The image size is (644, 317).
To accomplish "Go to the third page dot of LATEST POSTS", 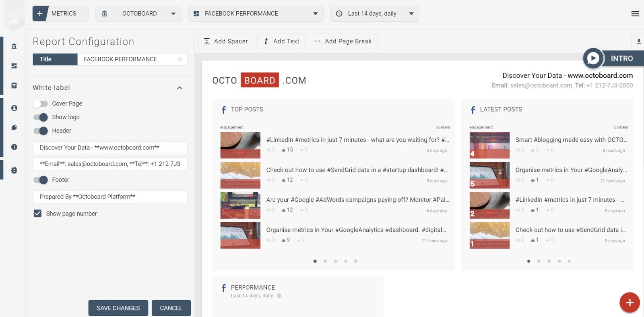I will pos(549,261).
